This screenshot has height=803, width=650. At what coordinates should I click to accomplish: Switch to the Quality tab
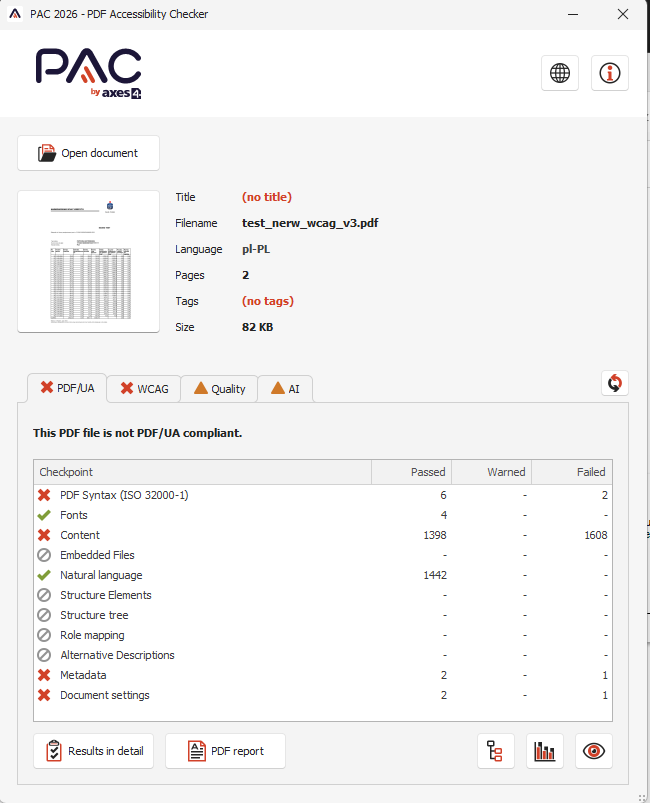[219, 389]
